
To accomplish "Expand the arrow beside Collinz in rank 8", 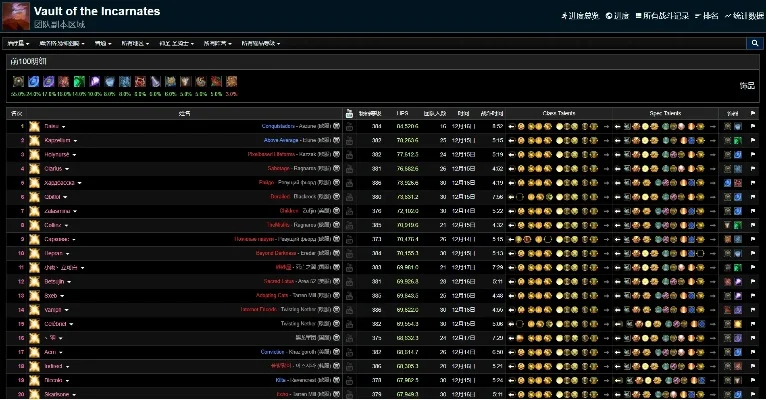I will coord(66,226).
